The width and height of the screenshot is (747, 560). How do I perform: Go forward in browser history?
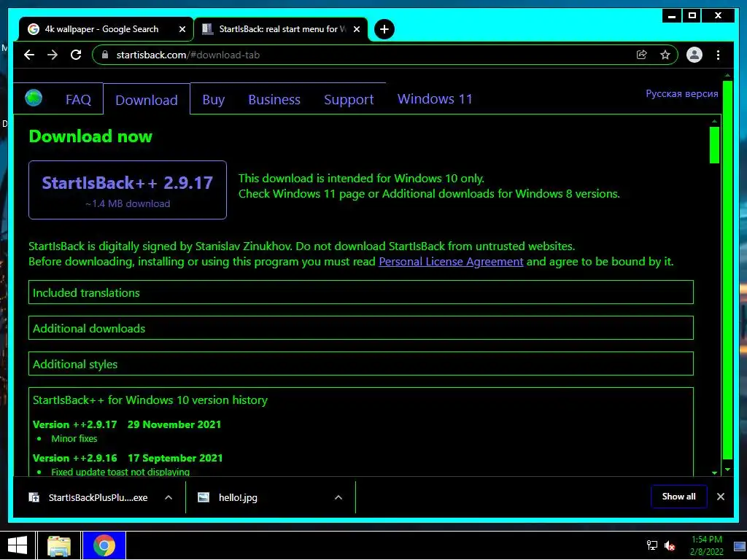[x=53, y=55]
